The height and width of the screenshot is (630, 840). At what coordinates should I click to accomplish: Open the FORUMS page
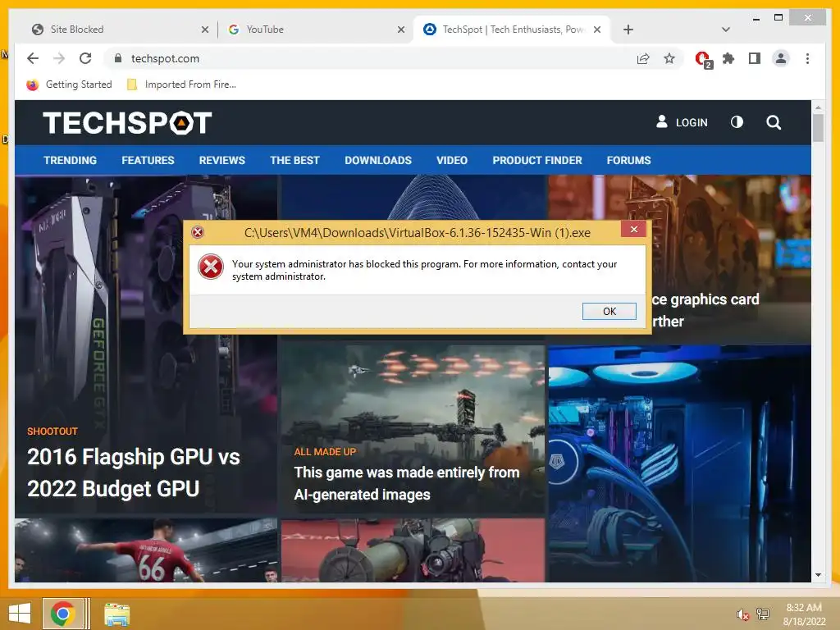(629, 160)
